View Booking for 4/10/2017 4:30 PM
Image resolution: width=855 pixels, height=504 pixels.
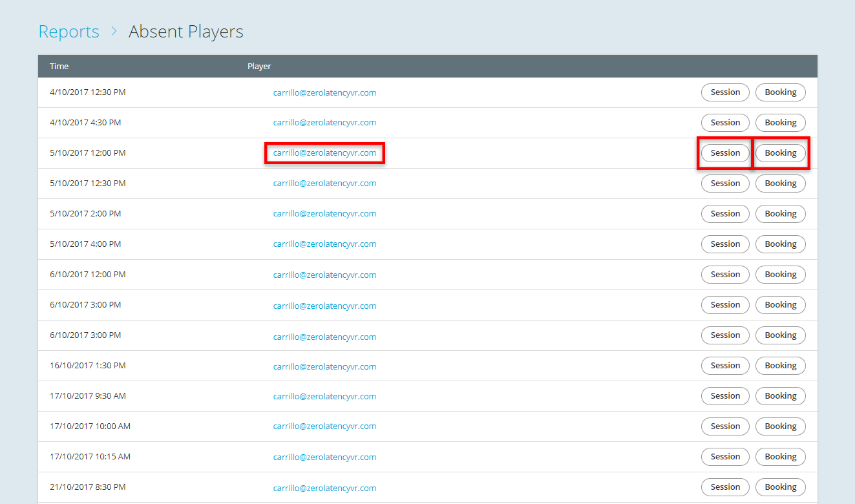[781, 123]
